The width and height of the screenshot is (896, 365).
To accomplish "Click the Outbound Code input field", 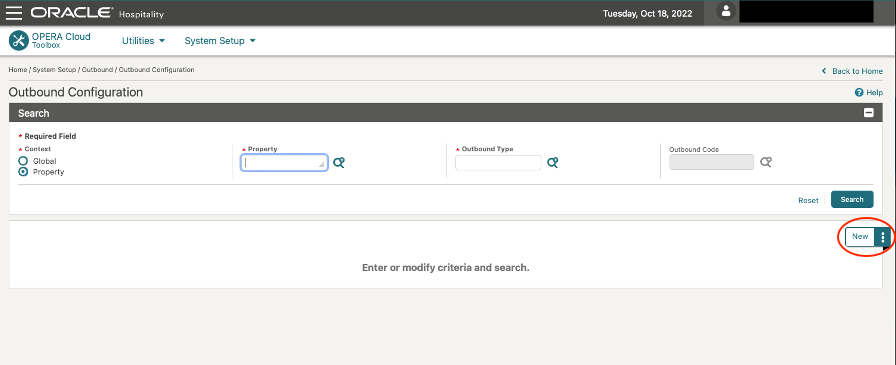I will pos(711,162).
